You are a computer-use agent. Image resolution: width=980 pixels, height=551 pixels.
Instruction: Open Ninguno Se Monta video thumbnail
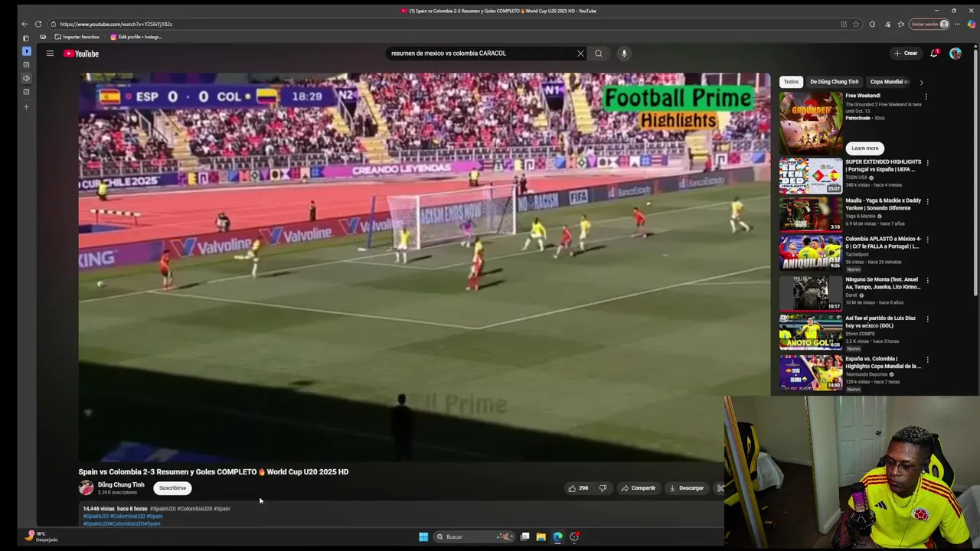pos(811,292)
